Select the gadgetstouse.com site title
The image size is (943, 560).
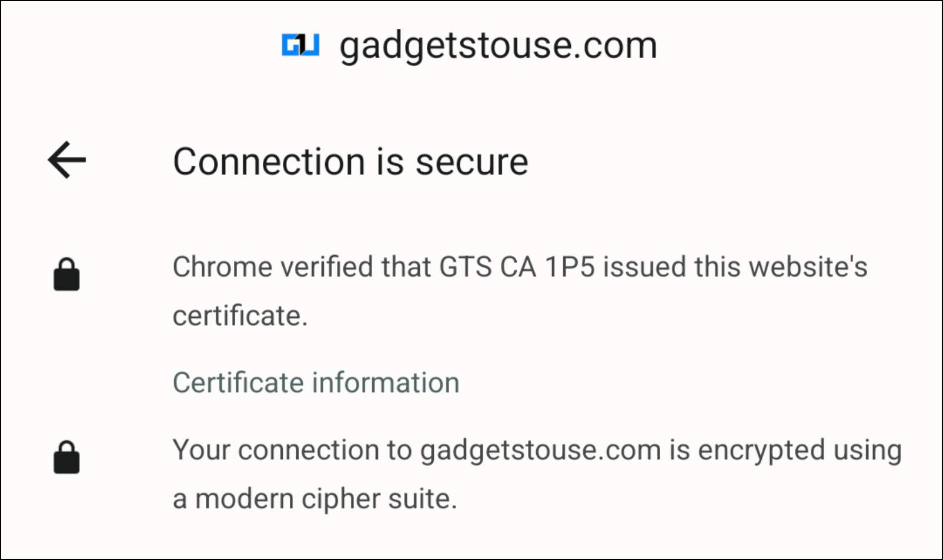(498, 46)
